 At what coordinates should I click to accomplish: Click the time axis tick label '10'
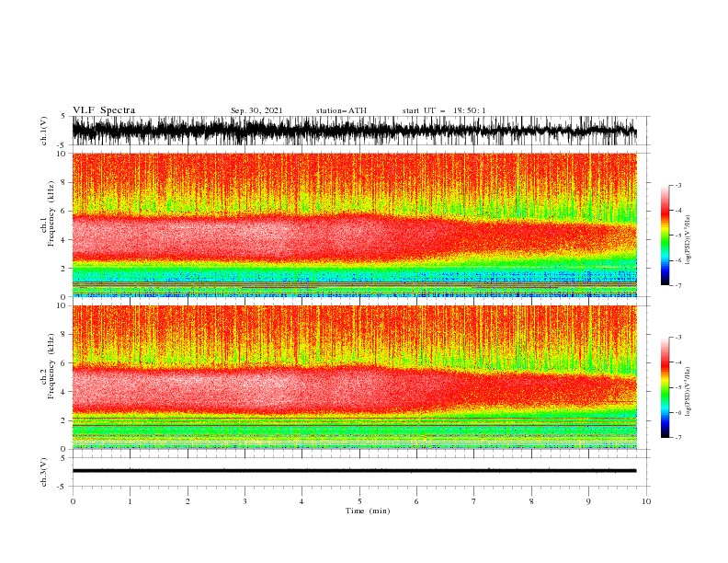(x=646, y=501)
